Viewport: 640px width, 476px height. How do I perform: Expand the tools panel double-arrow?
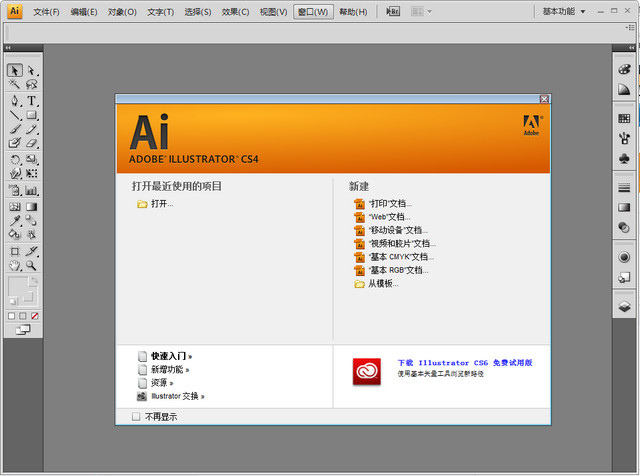9,48
